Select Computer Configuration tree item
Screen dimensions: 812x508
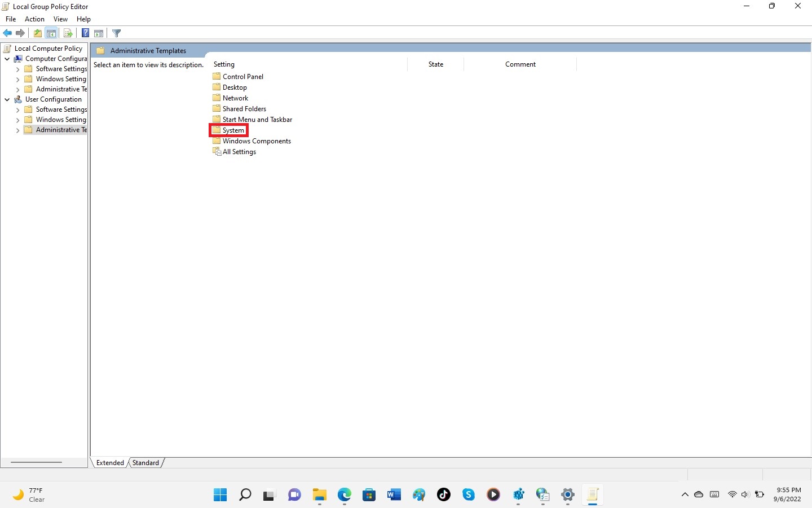click(x=56, y=59)
